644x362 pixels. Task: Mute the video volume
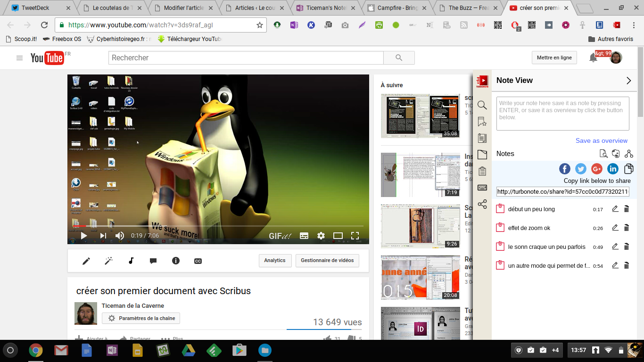(x=120, y=236)
